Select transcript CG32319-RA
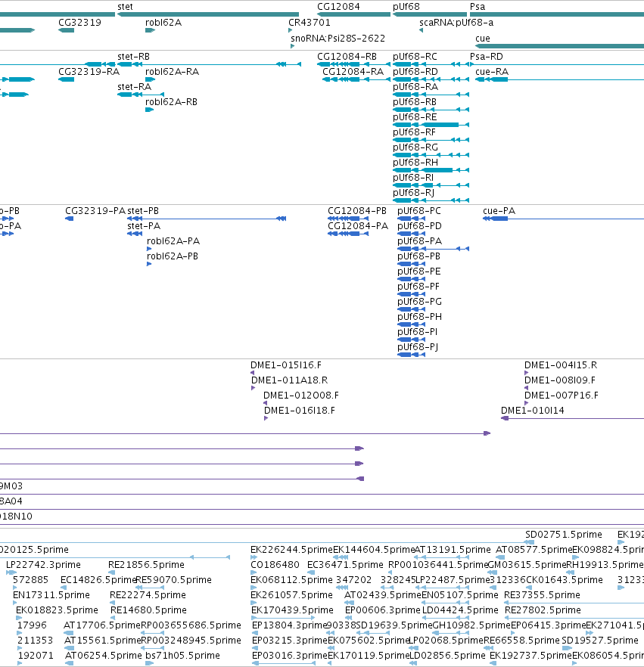Viewport: 644px width, 667px height. [x=89, y=71]
